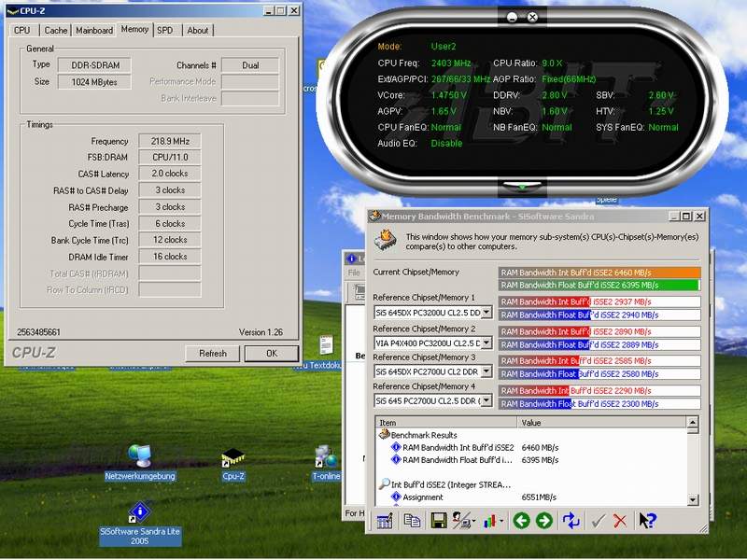The image size is (747, 560).
Task: Click the CPU-Z title bar icon
Action: coord(13,10)
